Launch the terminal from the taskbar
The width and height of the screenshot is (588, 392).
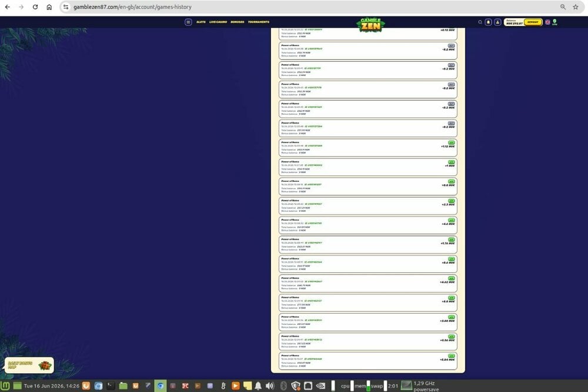tap(111, 386)
